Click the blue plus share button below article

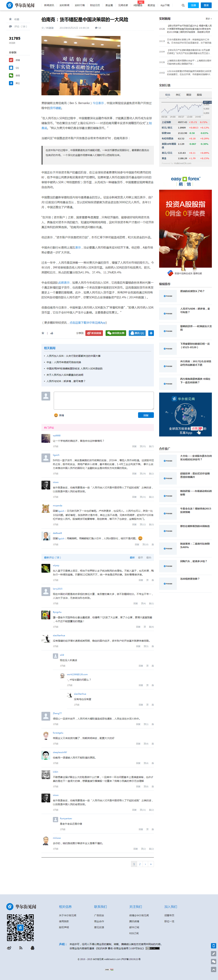pos(151,333)
